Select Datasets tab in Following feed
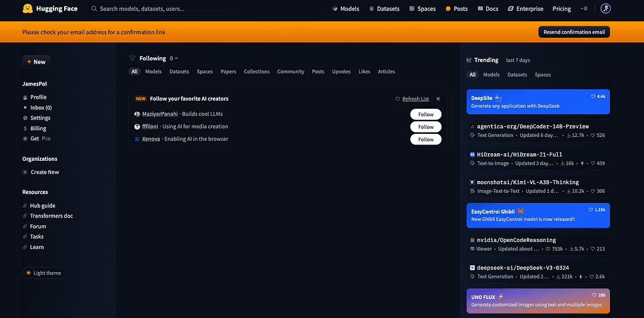Image resolution: width=644 pixels, height=318 pixels. click(x=179, y=72)
